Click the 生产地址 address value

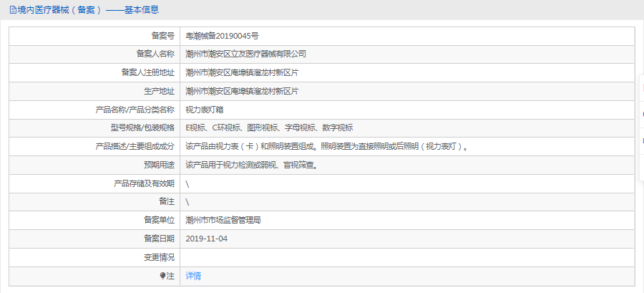(x=241, y=91)
